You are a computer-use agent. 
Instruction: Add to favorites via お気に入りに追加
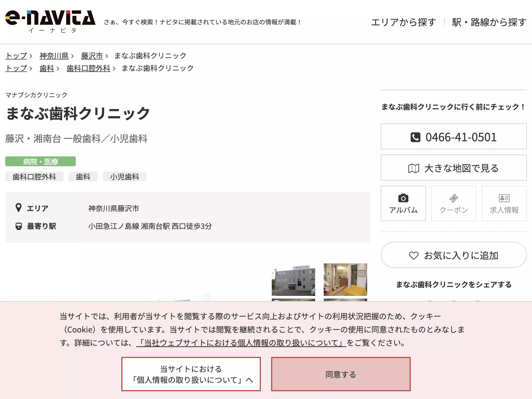(x=454, y=255)
